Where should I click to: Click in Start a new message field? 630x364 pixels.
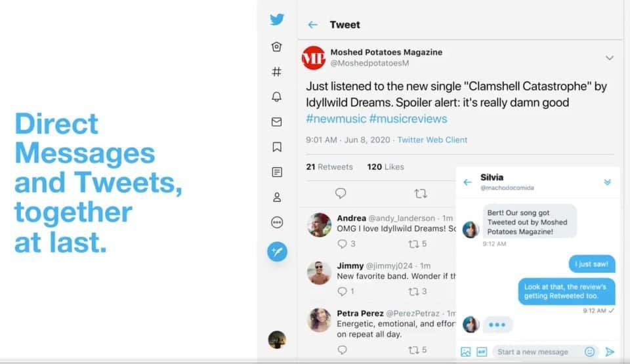pos(536,352)
